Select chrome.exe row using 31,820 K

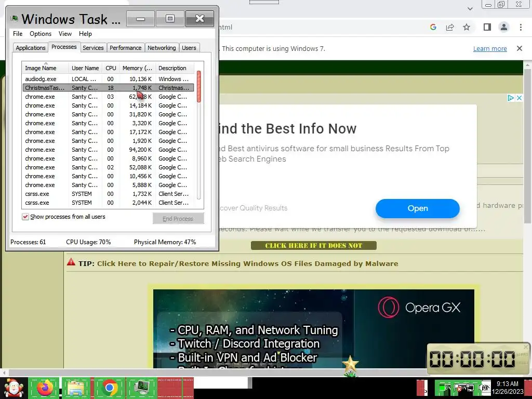[x=108, y=114]
